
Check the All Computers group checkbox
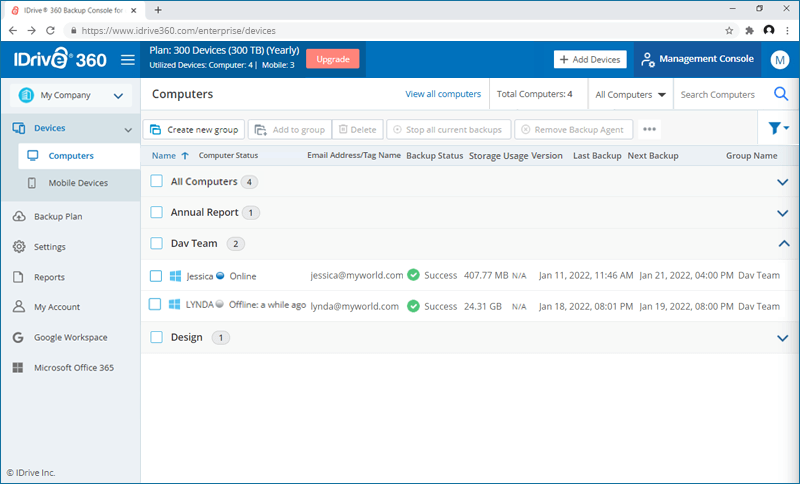point(157,181)
